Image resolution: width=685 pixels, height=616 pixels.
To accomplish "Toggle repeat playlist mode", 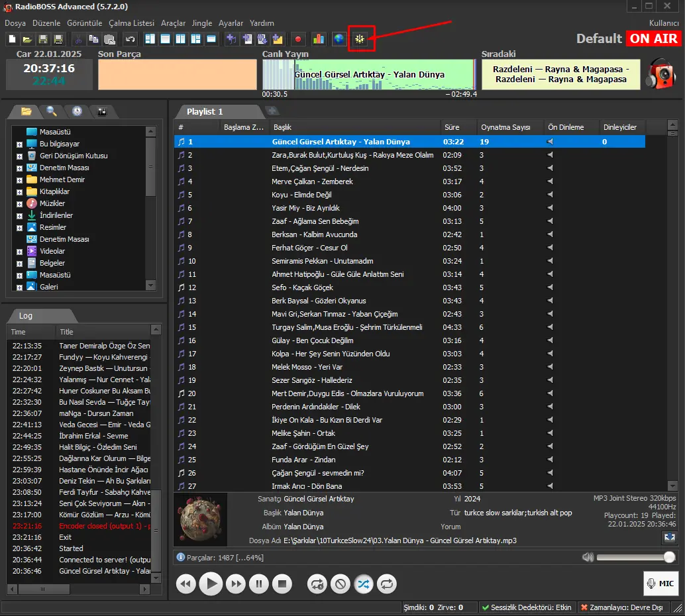I will click(387, 584).
